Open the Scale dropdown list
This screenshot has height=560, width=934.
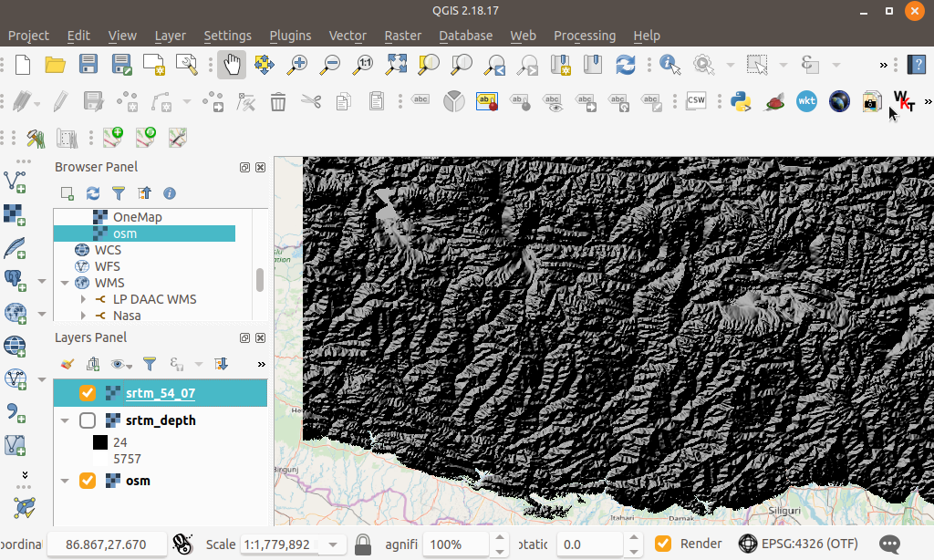pyautogui.click(x=333, y=544)
